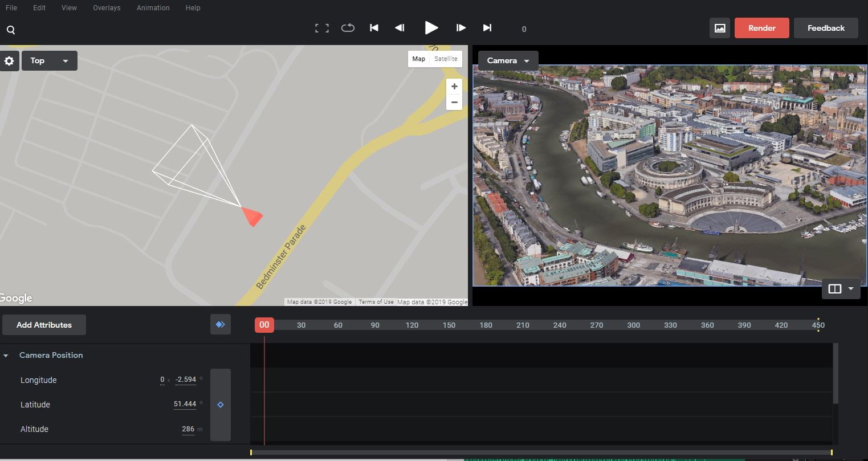Open the Overlays menu

click(x=107, y=8)
